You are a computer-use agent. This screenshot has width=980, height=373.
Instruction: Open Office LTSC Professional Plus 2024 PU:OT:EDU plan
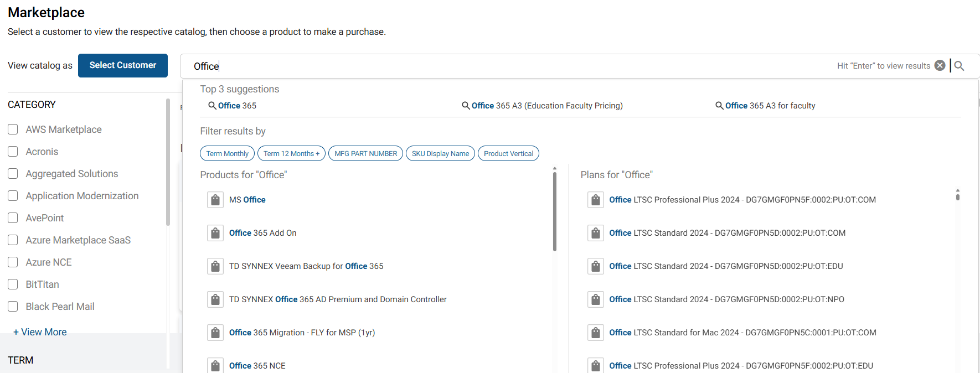coord(741,366)
